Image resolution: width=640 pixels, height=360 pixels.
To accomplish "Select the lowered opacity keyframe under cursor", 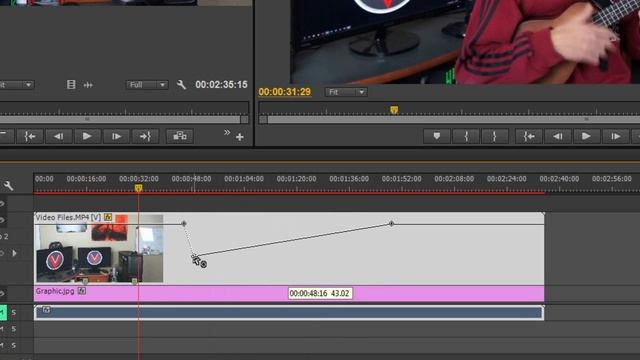I will click(x=194, y=257).
